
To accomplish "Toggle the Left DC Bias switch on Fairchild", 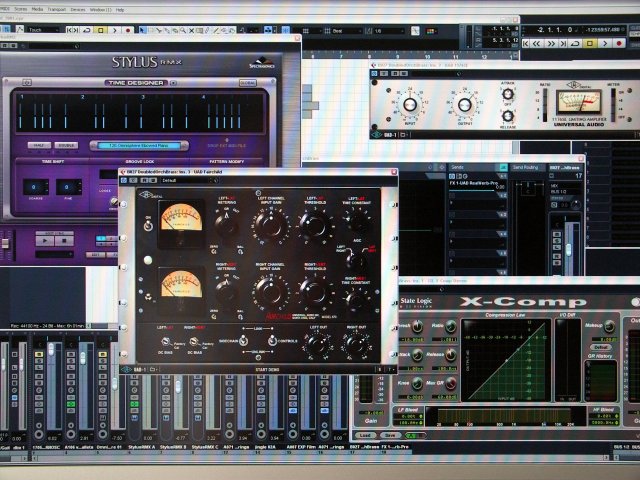I will (166, 341).
